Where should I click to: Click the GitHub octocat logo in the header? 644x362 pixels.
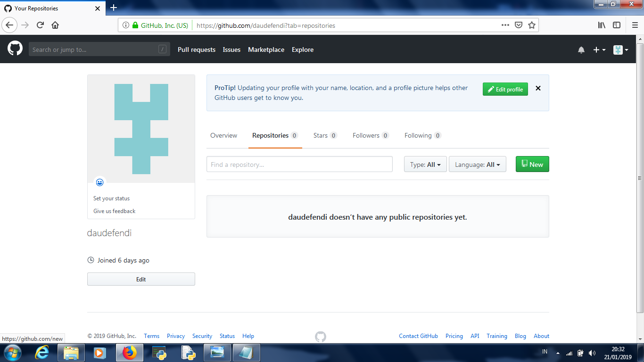[x=15, y=49]
